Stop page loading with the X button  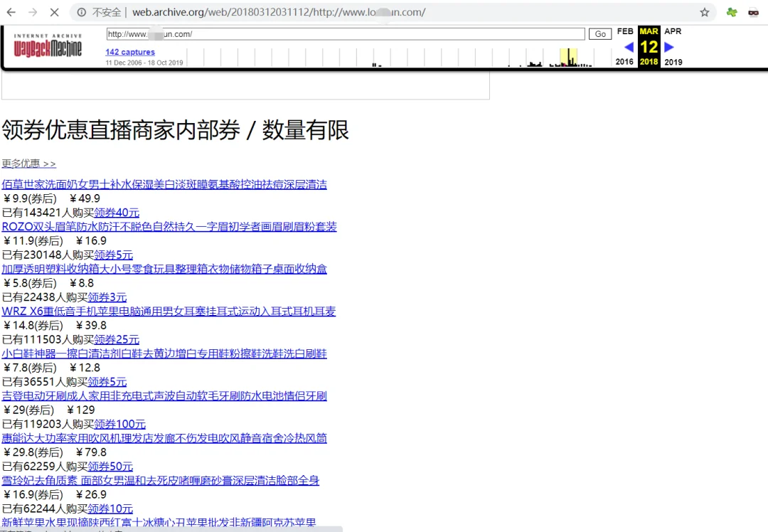[x=54, y=12]
